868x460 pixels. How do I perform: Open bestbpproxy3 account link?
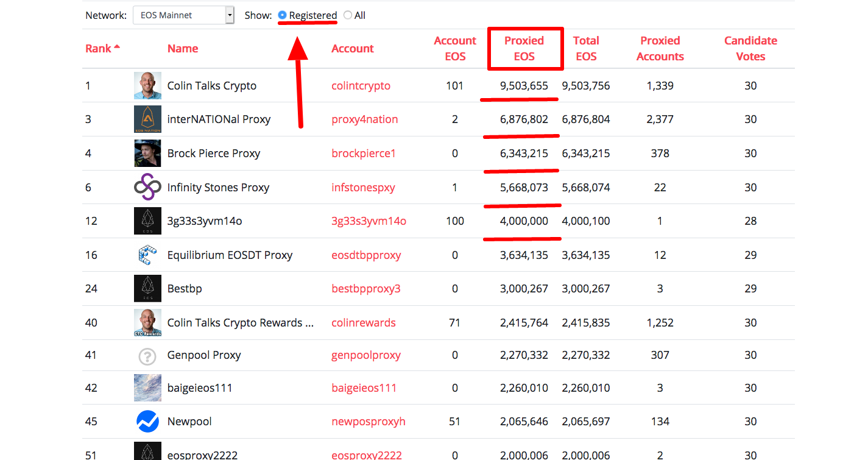click(366, 289)
